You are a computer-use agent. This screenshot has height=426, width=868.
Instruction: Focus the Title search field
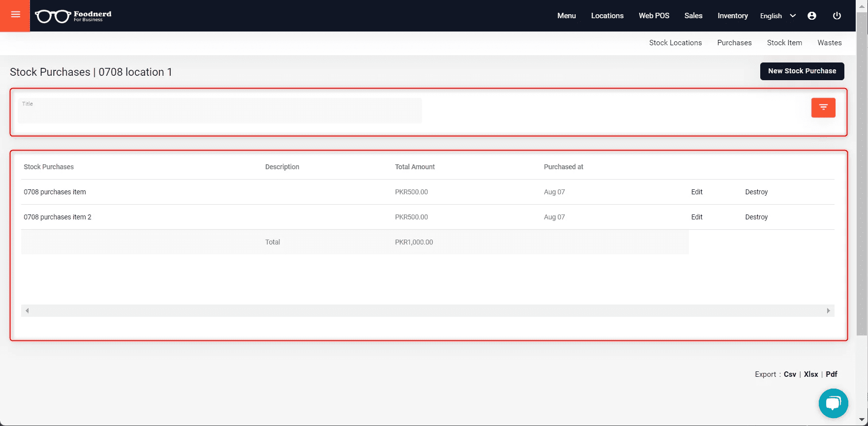(220, 111)
